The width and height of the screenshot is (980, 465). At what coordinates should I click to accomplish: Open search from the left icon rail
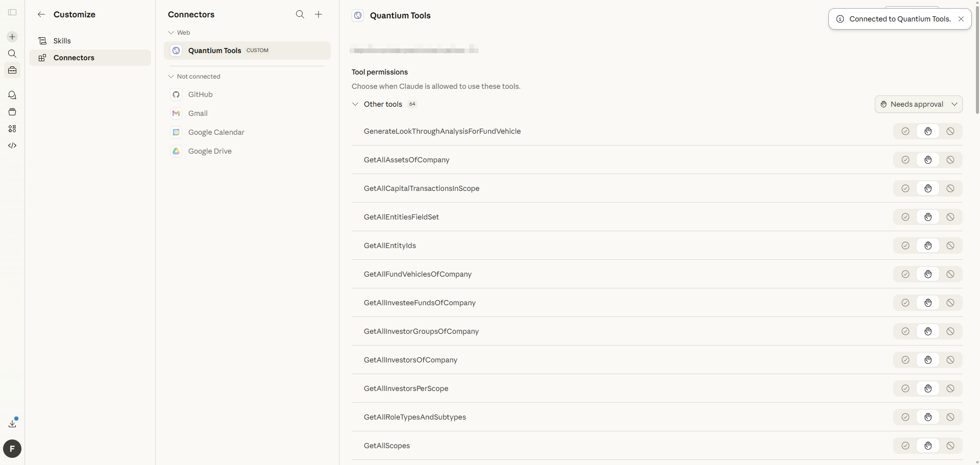coord(12,54)
